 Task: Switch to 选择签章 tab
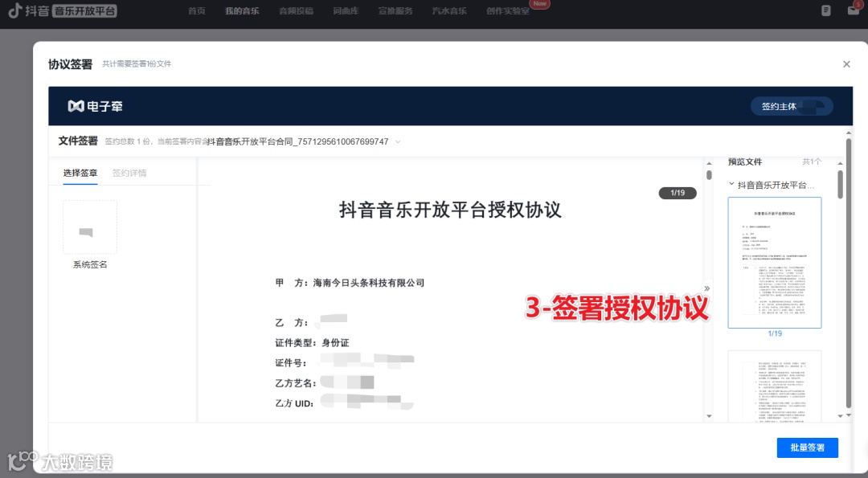tap(80, 174)
